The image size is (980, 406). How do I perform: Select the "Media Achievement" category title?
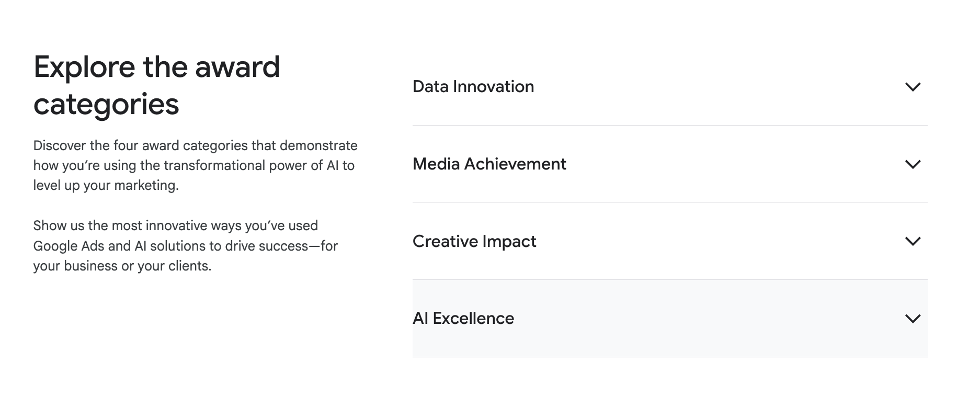tap(489, 164)
